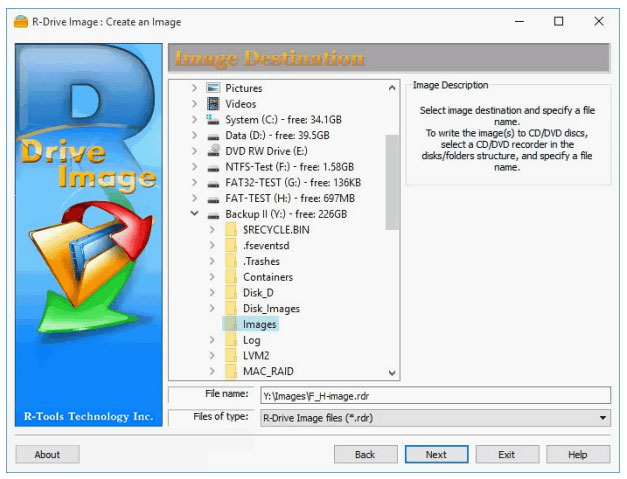Click the Disk_D folder icon
The height and width of the screenshot is (479, 627).
pyautogui.click(x=231, y=292)
